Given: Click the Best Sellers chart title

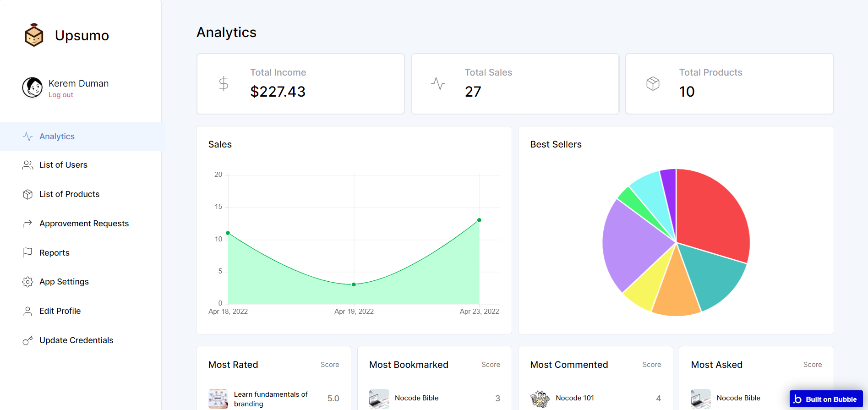Looking at the screenshot, I should click(x=556, y=144).
